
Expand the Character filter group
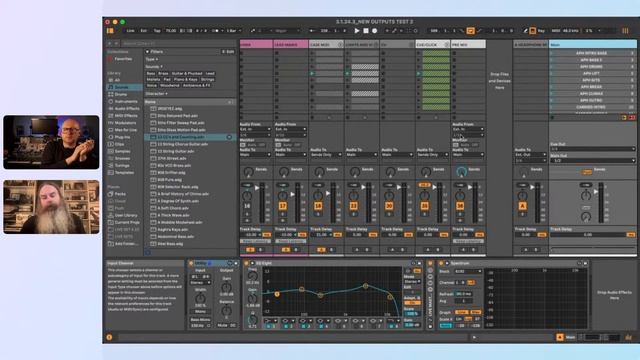[156, 93]
